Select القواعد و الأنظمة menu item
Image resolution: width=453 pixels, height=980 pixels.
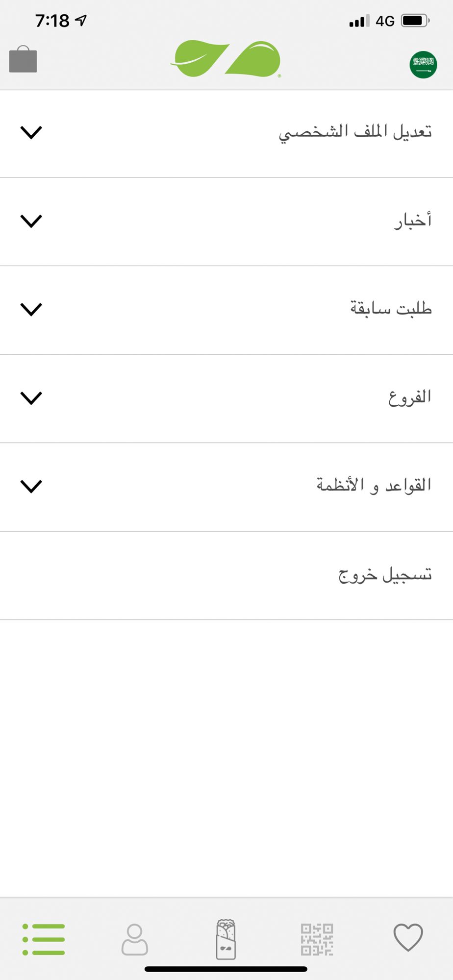(x=374, y=486)
